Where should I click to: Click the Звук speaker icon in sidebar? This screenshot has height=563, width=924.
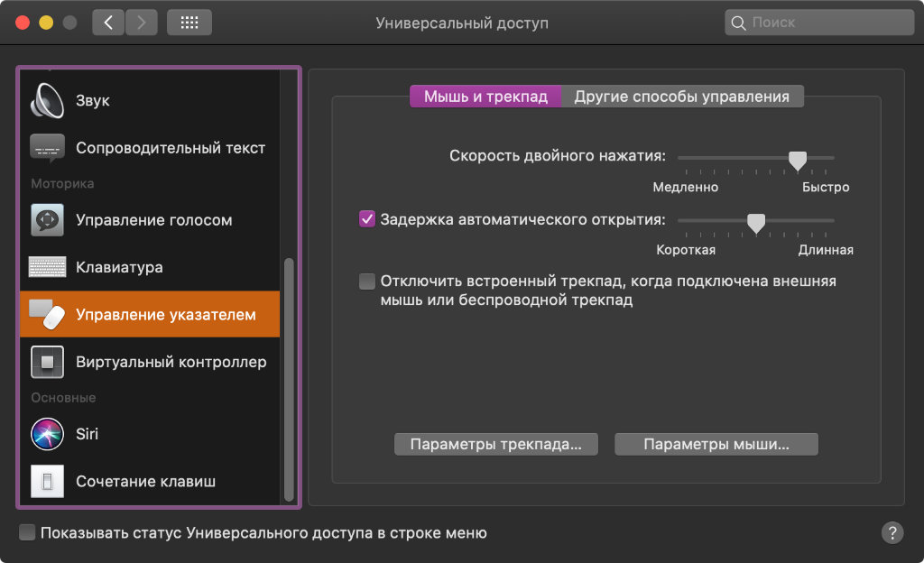pyautogui.click(x=47, y=101)
